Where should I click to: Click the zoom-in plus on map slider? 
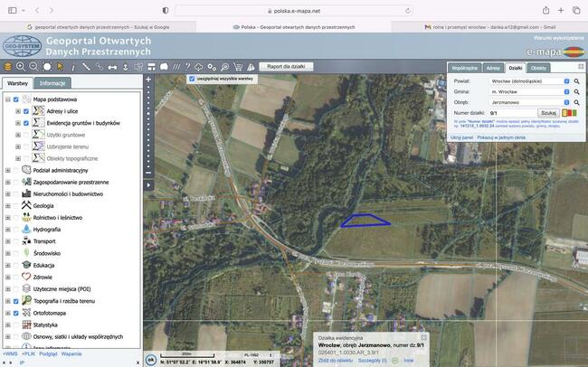[x=148, y=79]
